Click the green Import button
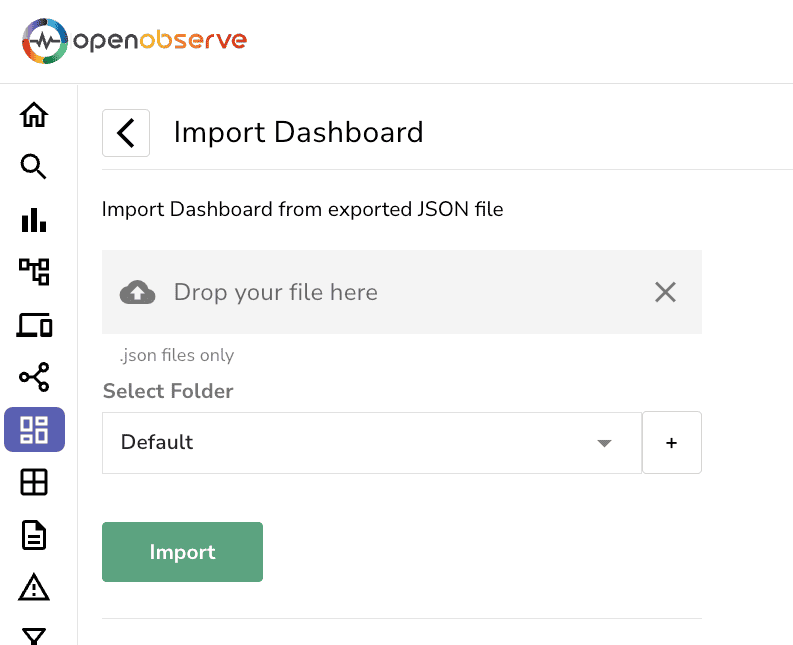 click(183, 552)
